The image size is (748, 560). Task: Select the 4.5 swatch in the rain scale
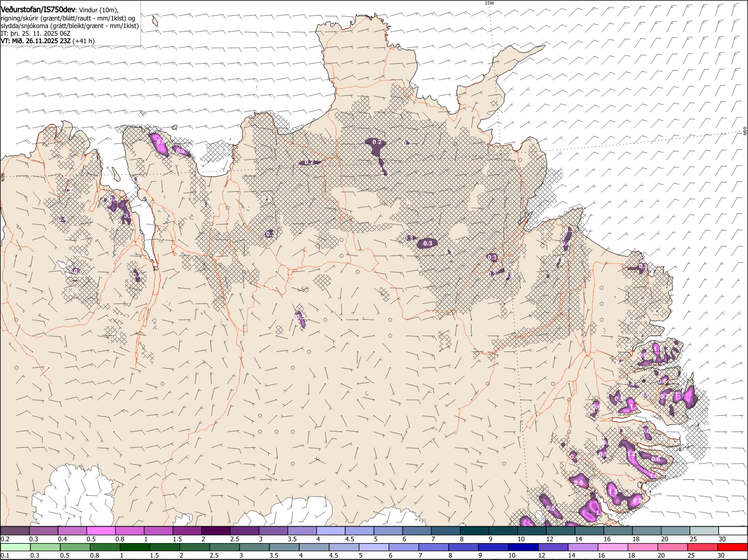[x=344, y=547]
